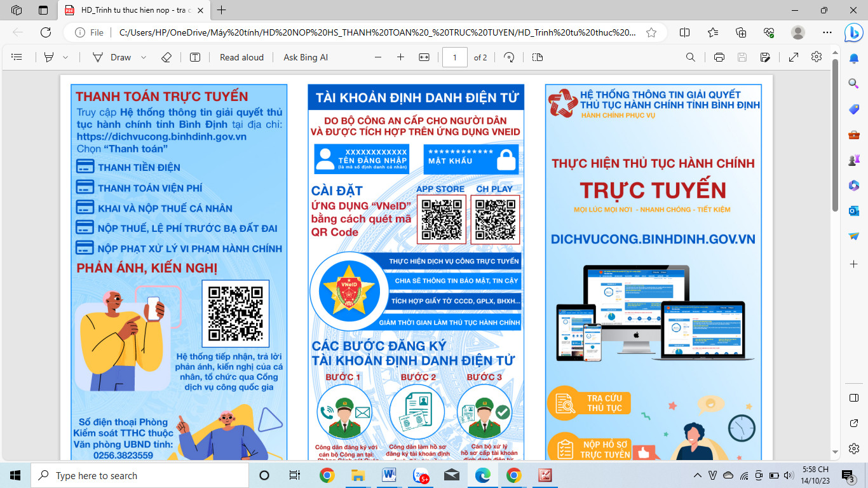
Task: Customize sidebar with plus button
Action: (854, 264)
